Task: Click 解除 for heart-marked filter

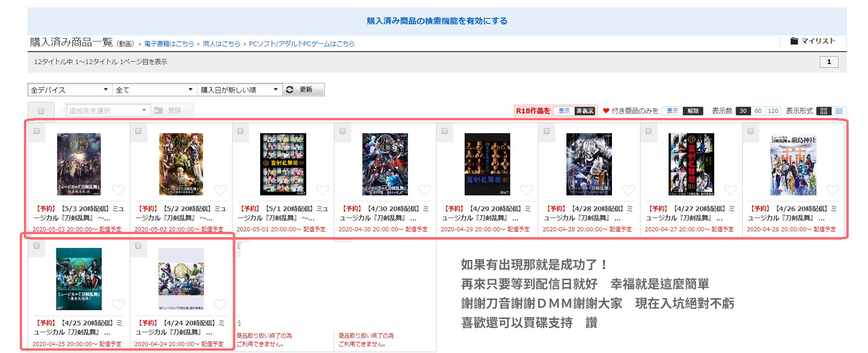Action: pos(693,111)
